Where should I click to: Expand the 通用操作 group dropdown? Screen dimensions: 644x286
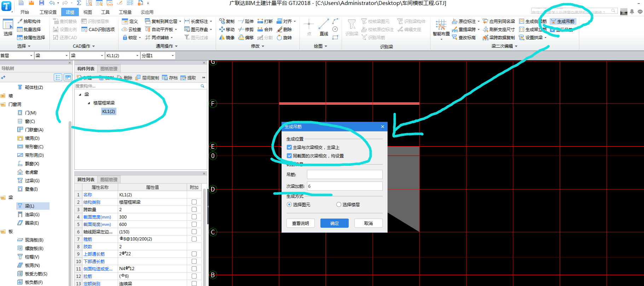click(x=176, y=46)
